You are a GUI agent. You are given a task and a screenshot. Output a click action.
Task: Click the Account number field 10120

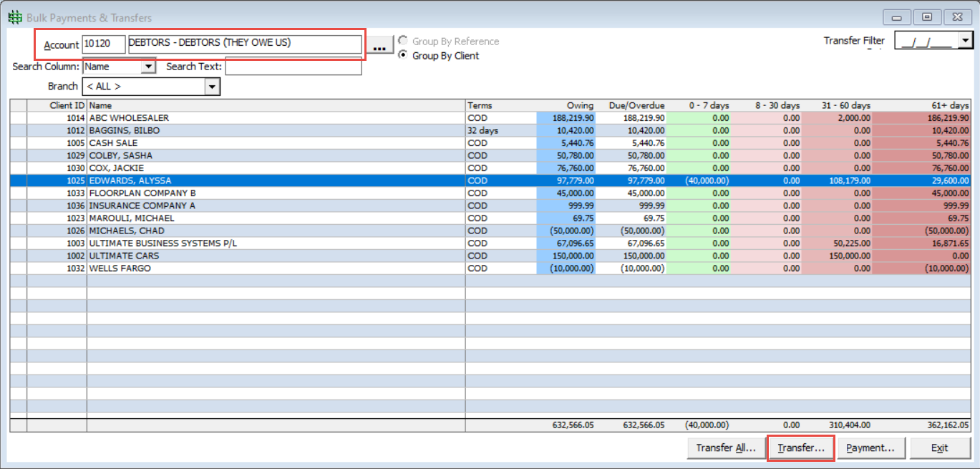[104, 44]
